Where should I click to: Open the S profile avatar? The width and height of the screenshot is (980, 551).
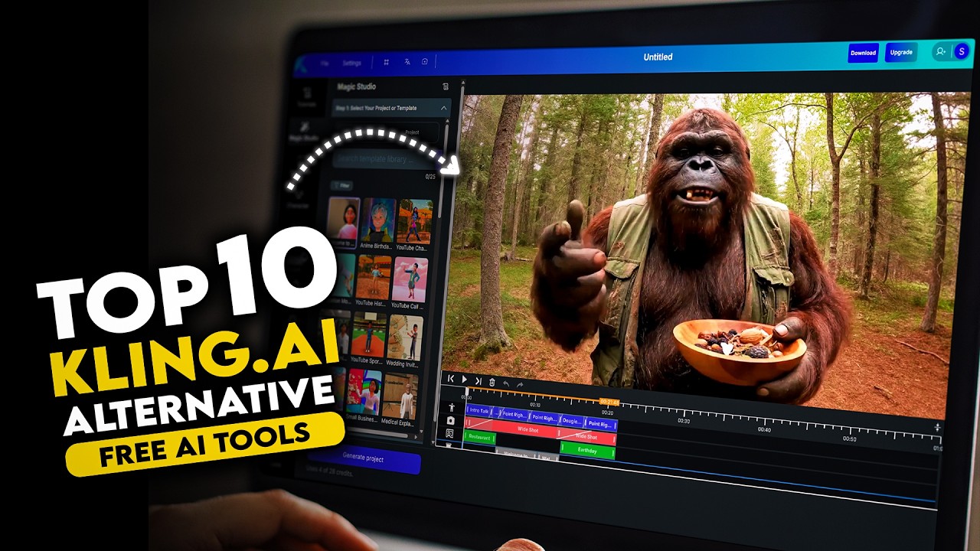point(961,52)
